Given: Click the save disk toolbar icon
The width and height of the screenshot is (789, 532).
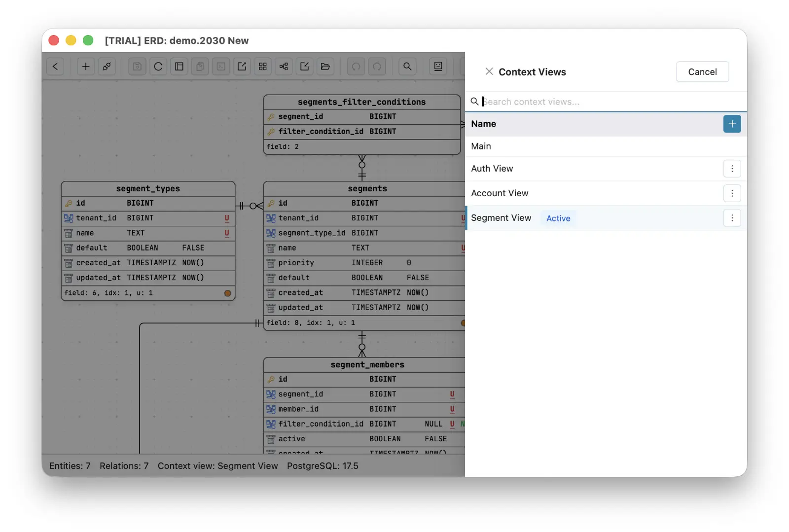Looking at the screenshot, I should click(138, 67).
